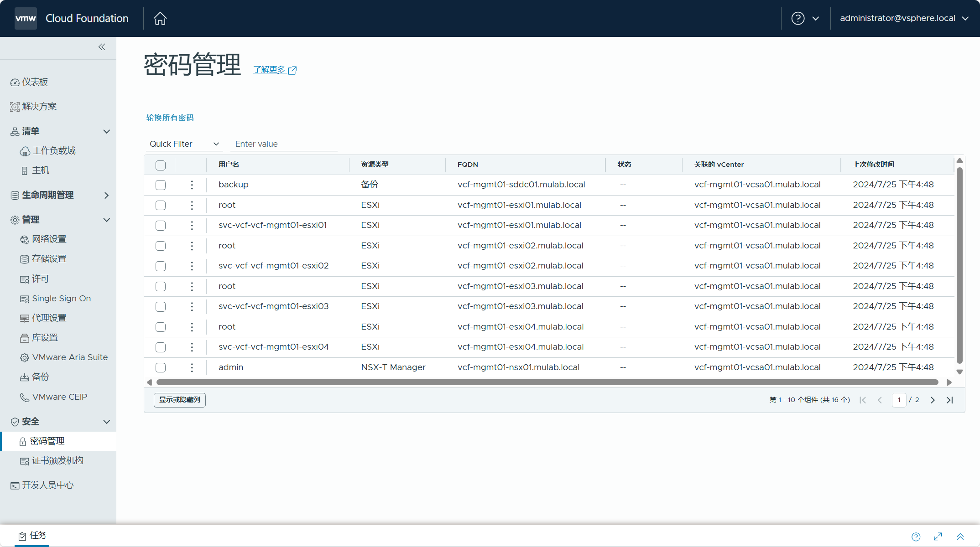Click the home icon in header
The height and width of the screenshot is (547, 980).
coord(160,18)
